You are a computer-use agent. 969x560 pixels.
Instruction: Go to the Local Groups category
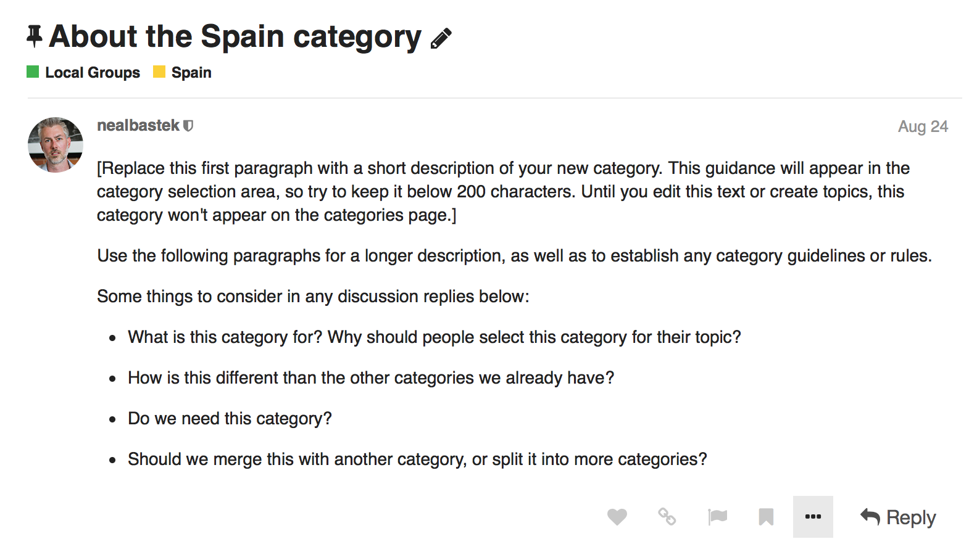click(93, 73)
